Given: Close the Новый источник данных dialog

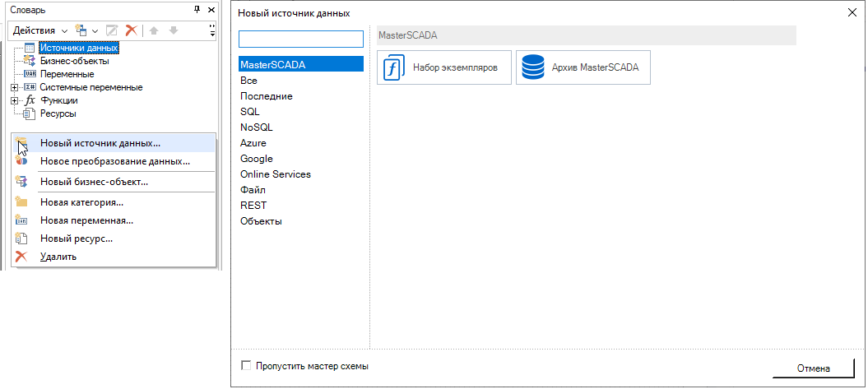Looking at the screenshot, I should point(852,12).
